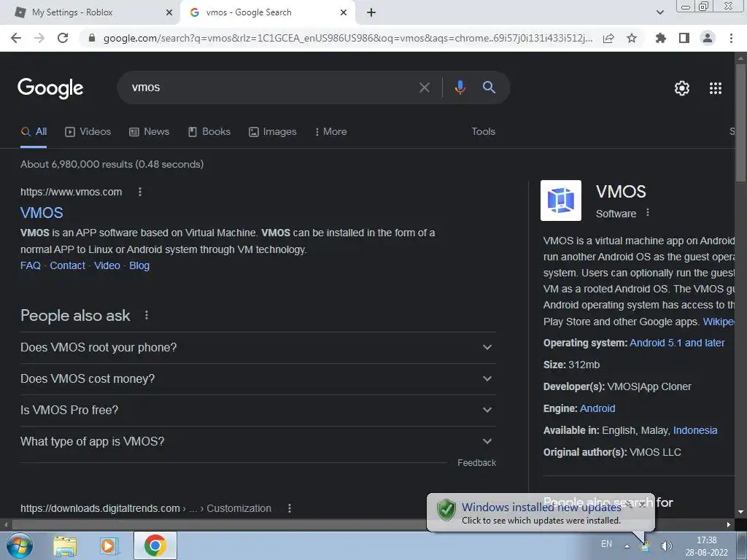Open Windows Explorer from the taskbar
747x560 pixels.
click(65, 545)
